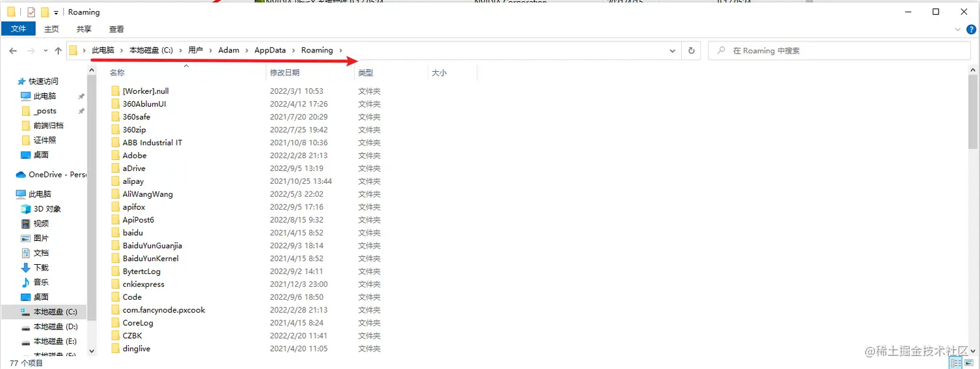Go up one folder level arrow
980x369 pixels.
(58, 50)
